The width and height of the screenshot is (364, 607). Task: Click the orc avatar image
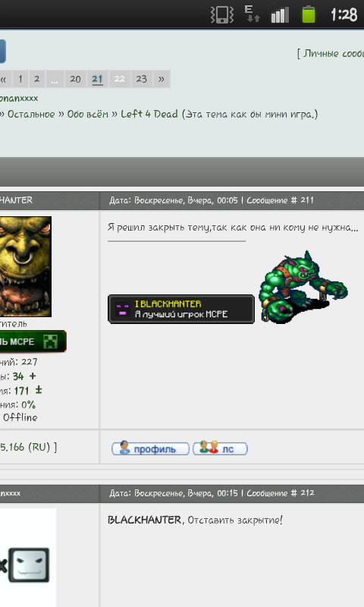coord(26,267)
